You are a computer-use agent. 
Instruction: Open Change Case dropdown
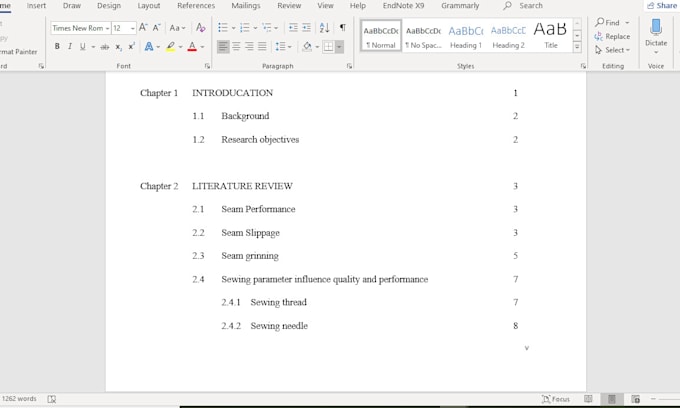pos(177,28)
